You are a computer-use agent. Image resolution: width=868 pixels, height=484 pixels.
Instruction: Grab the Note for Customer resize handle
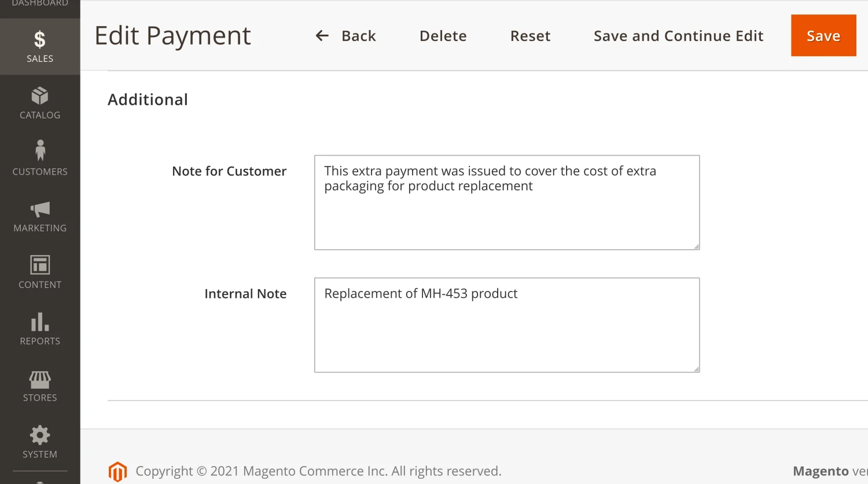pos(696,246)
